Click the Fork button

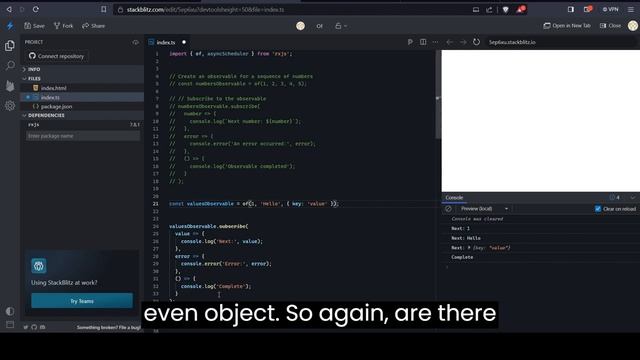pos(63,26)
